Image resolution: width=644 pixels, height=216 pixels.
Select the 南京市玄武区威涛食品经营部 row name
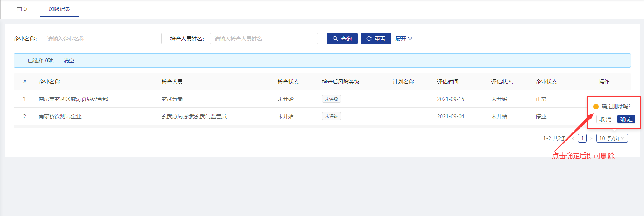pos(73,99)
